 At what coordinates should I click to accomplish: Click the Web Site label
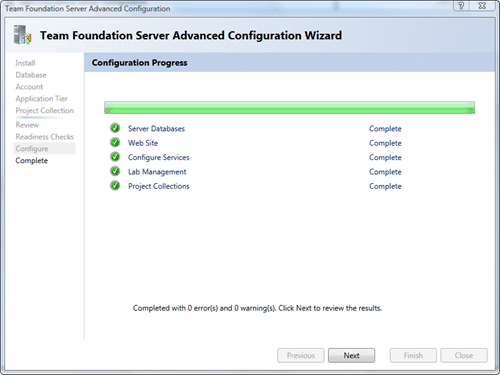[x=143, y=143]
